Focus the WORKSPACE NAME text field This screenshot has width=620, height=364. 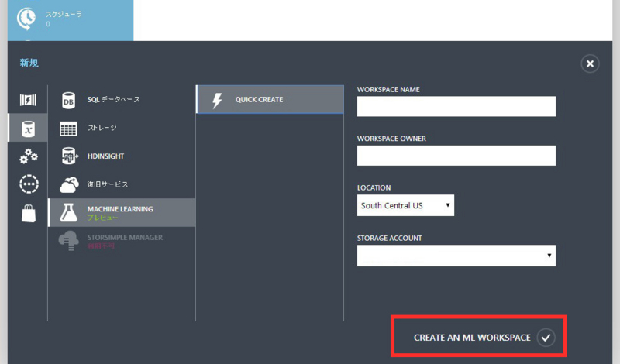pos(456,106)
